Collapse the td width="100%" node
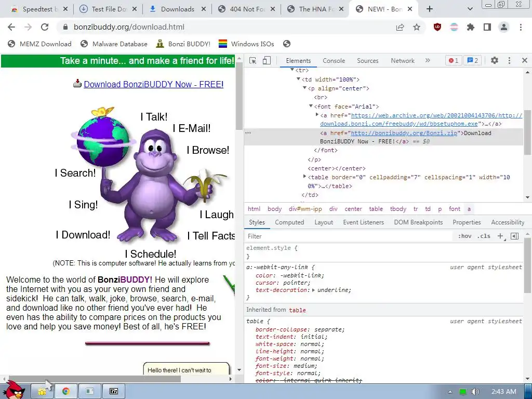 click(x=298, y=79)
